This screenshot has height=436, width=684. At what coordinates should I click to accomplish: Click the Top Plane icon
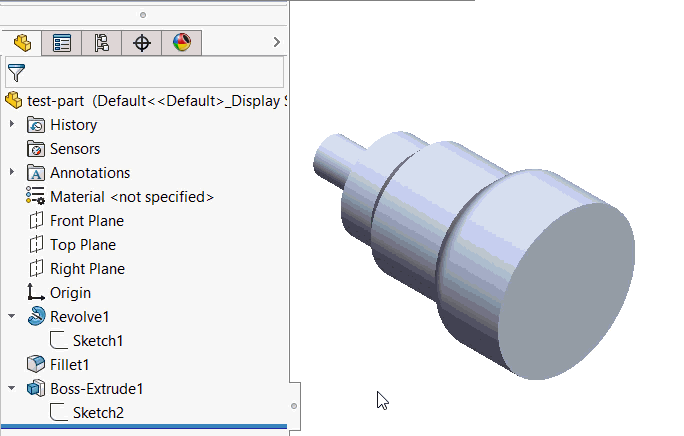36,244
